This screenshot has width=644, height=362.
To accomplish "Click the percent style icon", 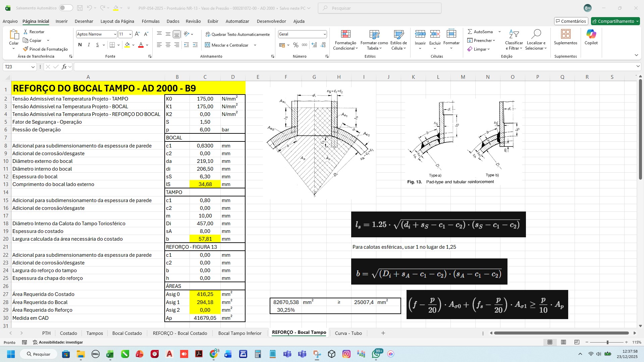I will point(296,45).
